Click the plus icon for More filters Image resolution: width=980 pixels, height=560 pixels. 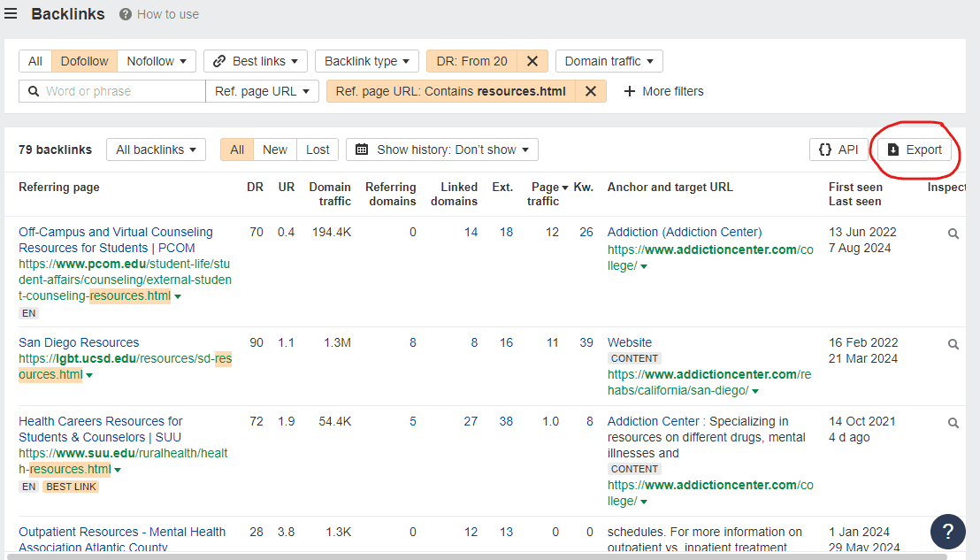630,91
